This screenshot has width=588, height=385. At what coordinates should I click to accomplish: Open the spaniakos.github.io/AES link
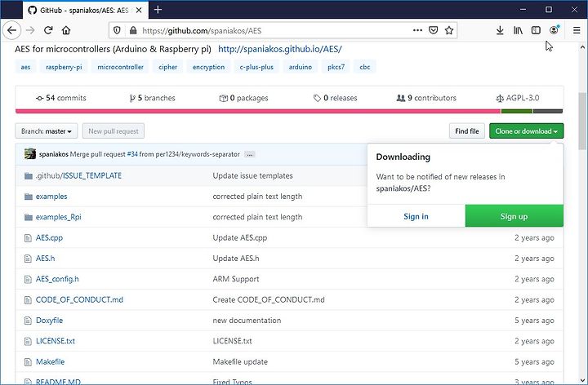(x=280, y=49)
